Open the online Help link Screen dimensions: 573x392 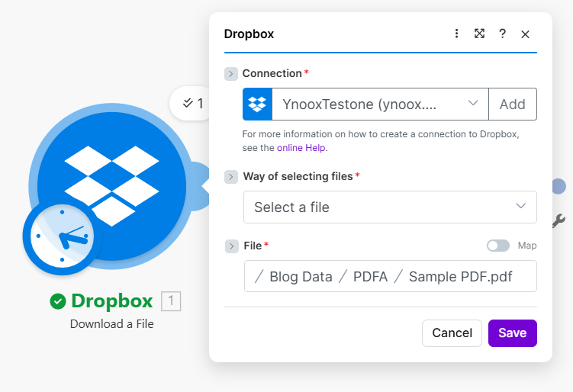pyautogui.click(x=301, y=148)
